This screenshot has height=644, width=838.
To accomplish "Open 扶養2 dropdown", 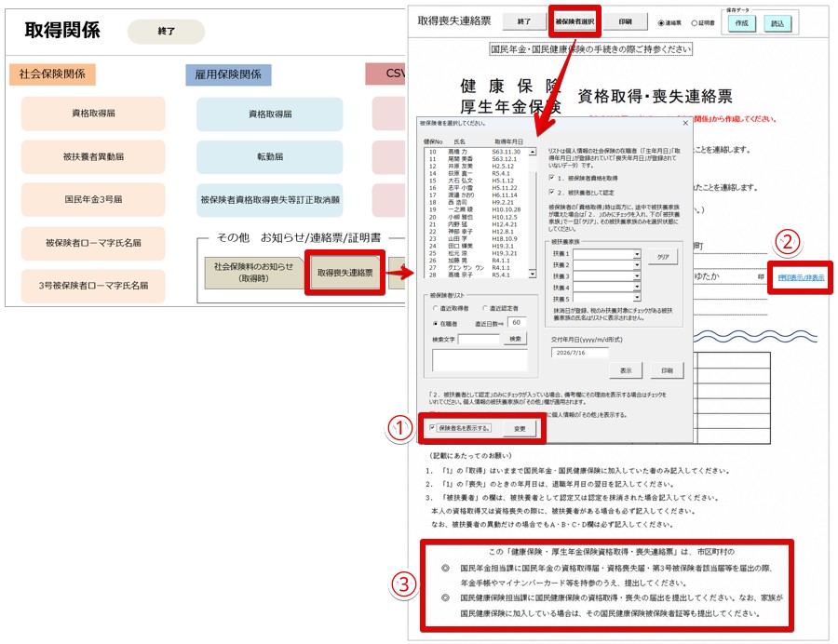I will [637, 265].
